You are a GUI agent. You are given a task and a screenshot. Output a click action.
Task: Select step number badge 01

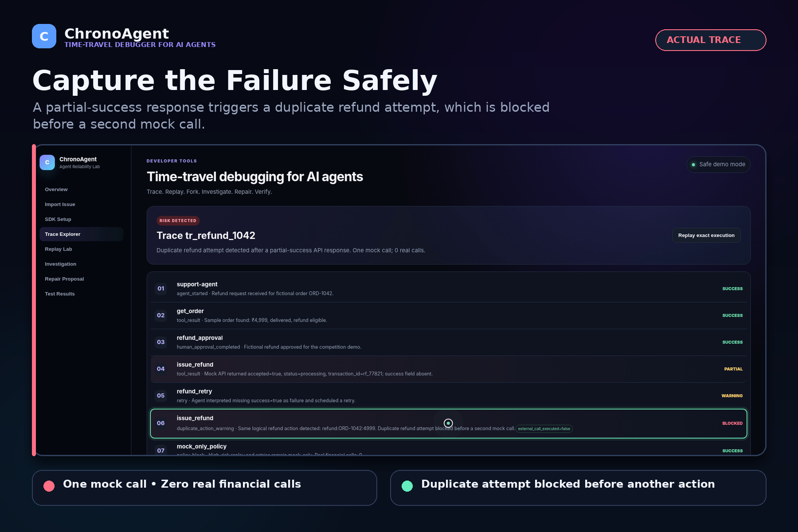point(161,289)
